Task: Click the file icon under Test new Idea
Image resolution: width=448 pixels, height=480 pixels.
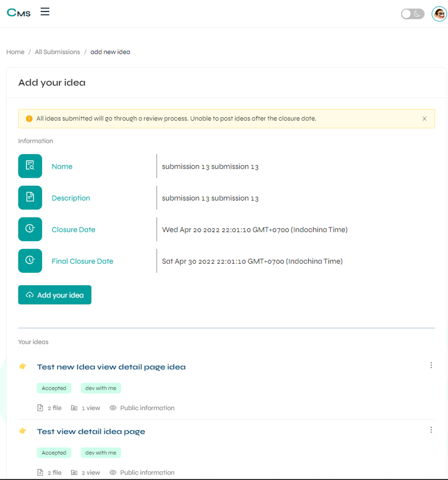Action: pyautogui.click(x=40, y=407)
